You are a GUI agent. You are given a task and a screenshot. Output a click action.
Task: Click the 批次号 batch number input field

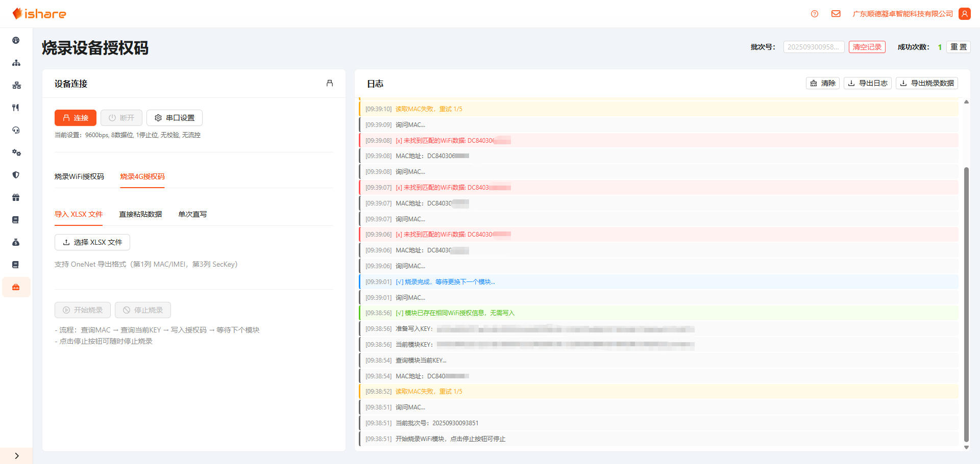(814, 47)
